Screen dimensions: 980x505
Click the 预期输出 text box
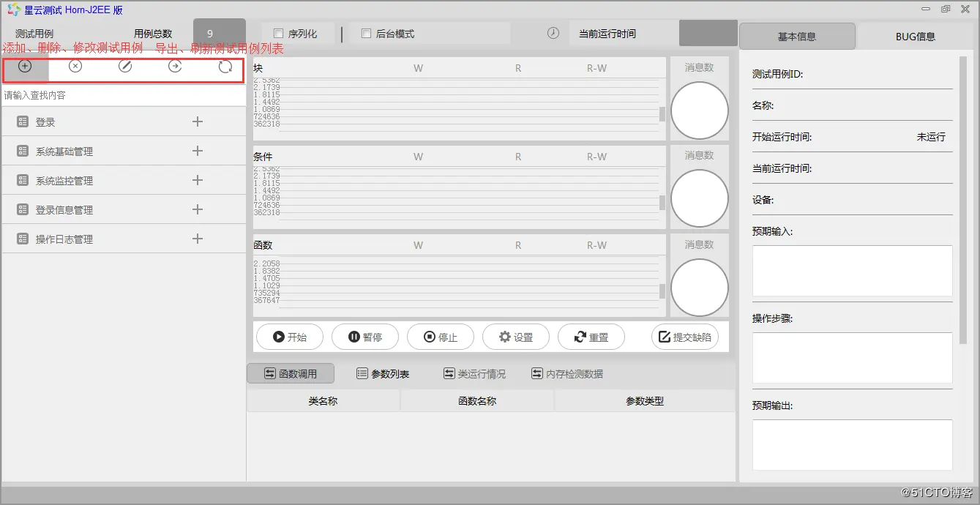[x=853, y=445]
